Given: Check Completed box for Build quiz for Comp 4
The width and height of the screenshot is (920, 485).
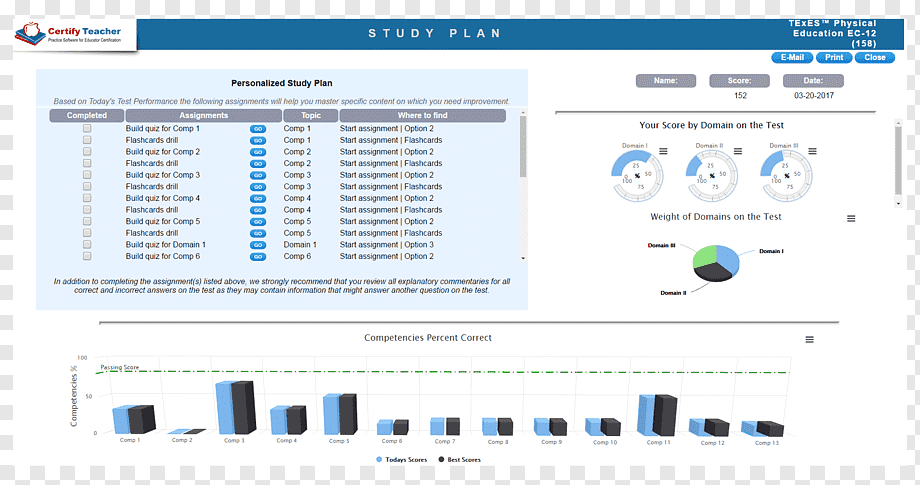Looking at the screenshot, I should [87, 198].
